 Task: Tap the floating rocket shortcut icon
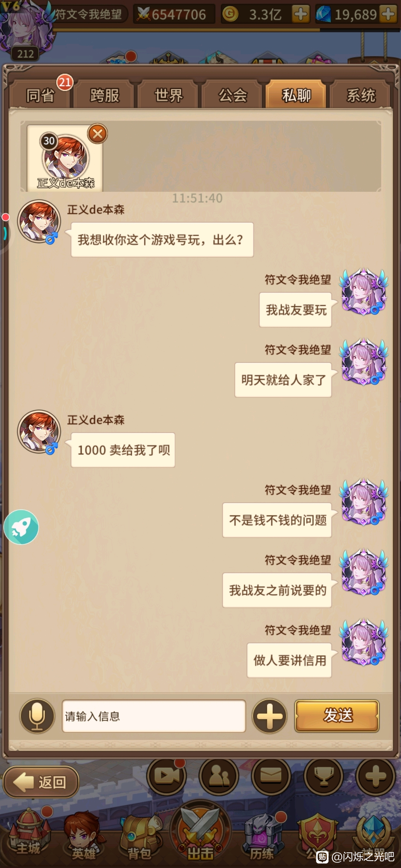[21, 527]
